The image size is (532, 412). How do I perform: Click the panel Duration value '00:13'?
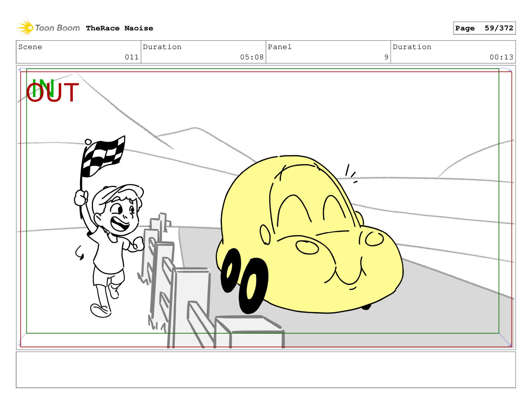tap(501, 57)
